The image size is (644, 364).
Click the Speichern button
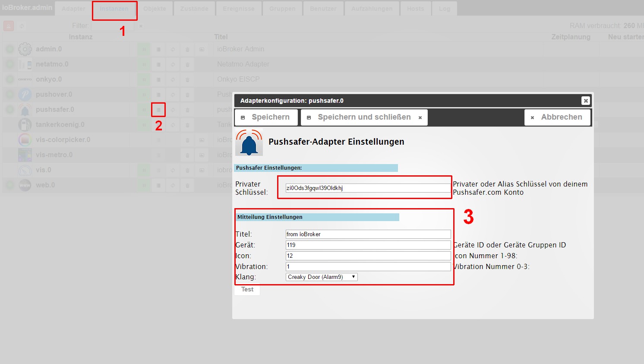[x=266, y=117]
